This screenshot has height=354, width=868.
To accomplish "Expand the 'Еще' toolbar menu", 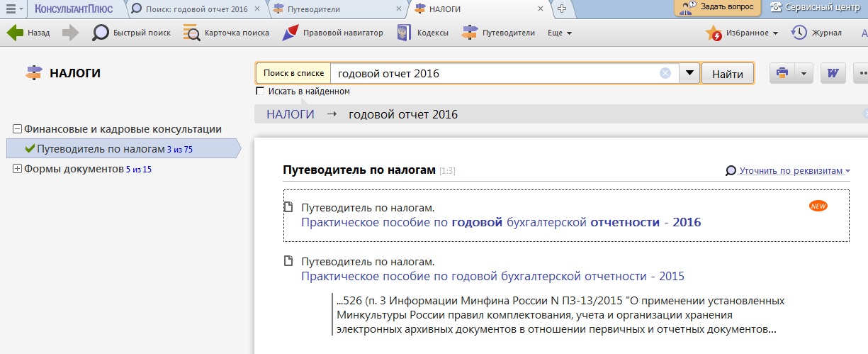I will click(x=560, y=33).
